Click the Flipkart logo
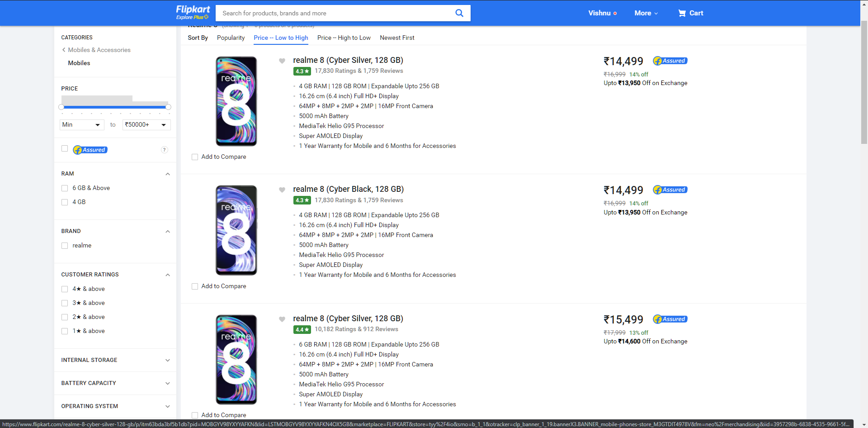Image resolution: width=868 pixels, height=428 pixels. point(193,10)
